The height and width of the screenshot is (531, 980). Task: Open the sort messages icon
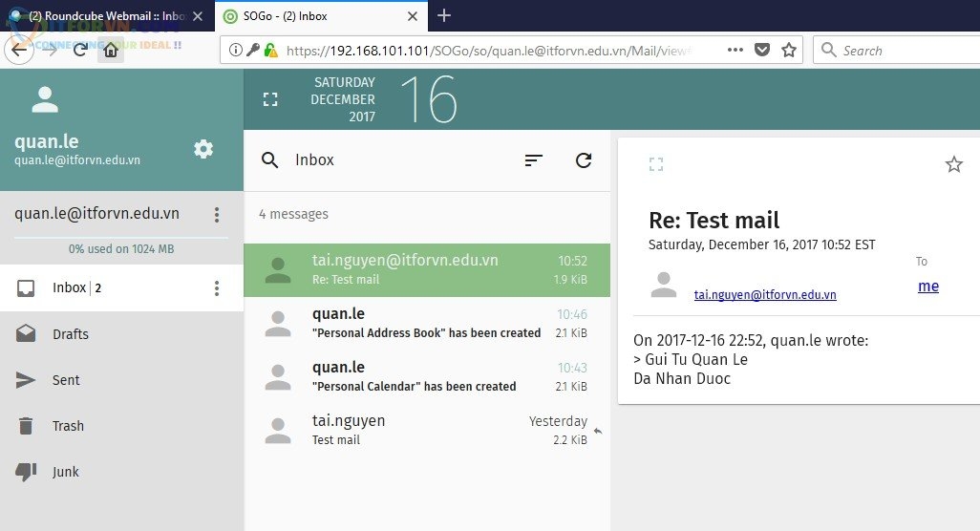point(534,160)
